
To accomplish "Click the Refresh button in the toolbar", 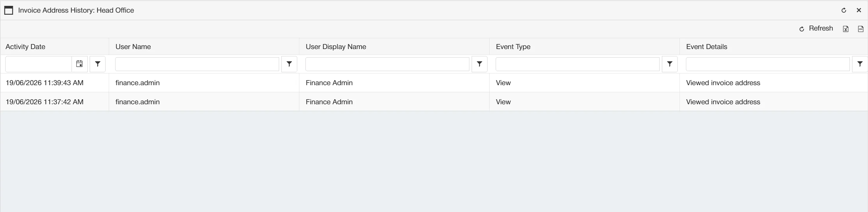I will click(x=816, y=29).
